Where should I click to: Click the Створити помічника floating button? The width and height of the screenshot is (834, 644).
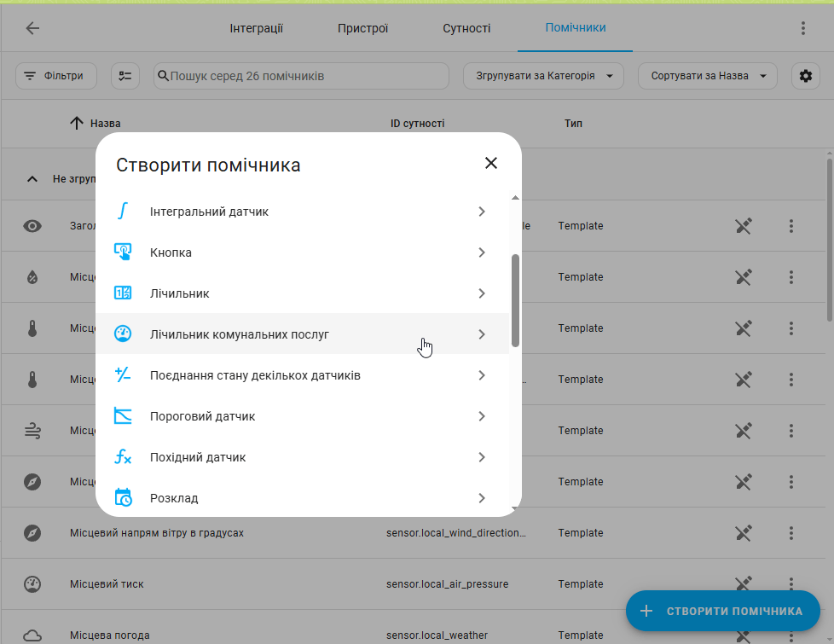point(722,611)
